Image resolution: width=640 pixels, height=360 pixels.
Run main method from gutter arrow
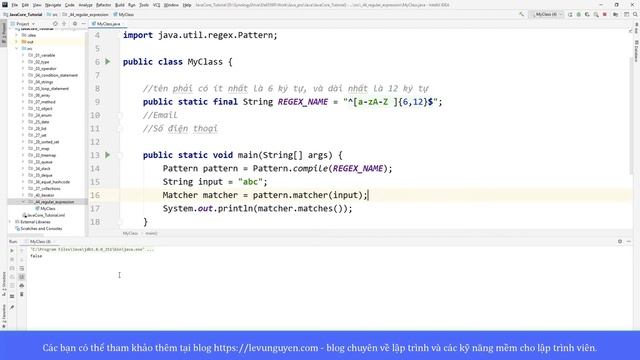(108, 155)
